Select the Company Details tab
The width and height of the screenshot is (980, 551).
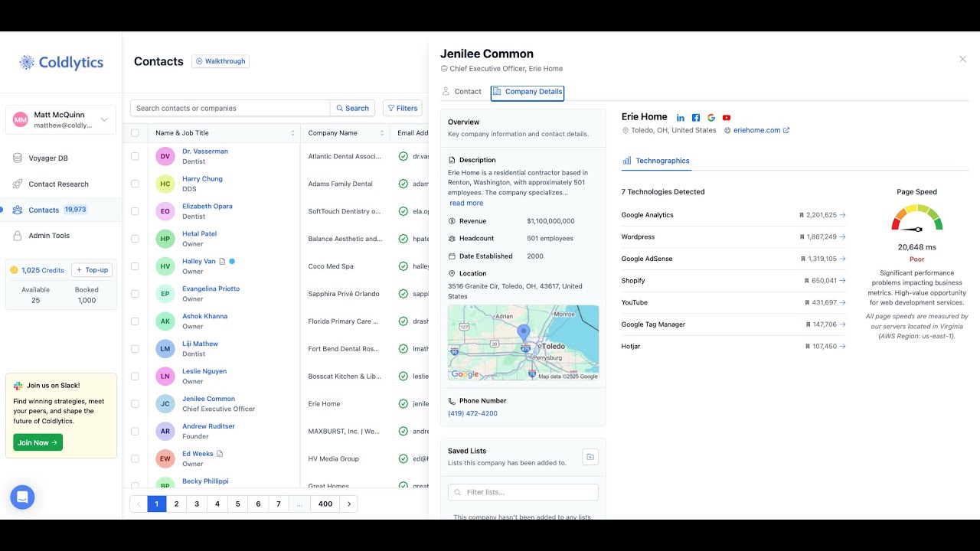(x=528, y=92)
